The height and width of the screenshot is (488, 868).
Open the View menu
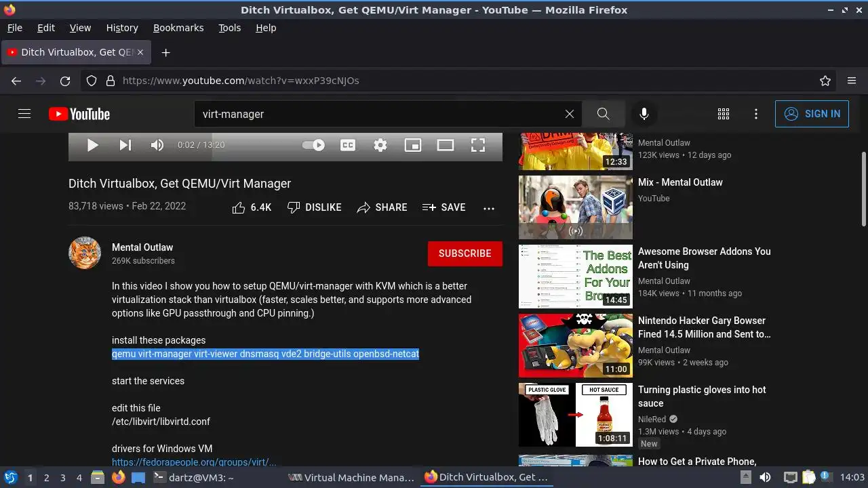point(80,28)
